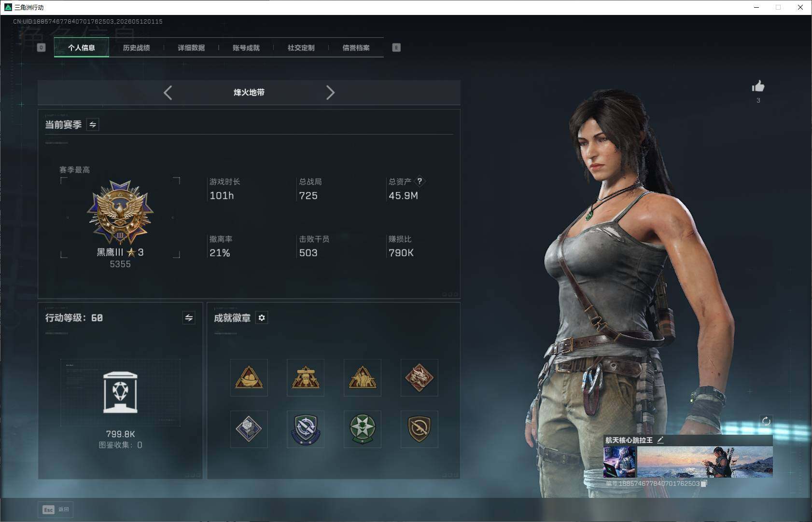Image resolution: width=812 pixels, height=522 pixels.
Task: Go to previous mode with left chevron
Action: coord(168,93)
